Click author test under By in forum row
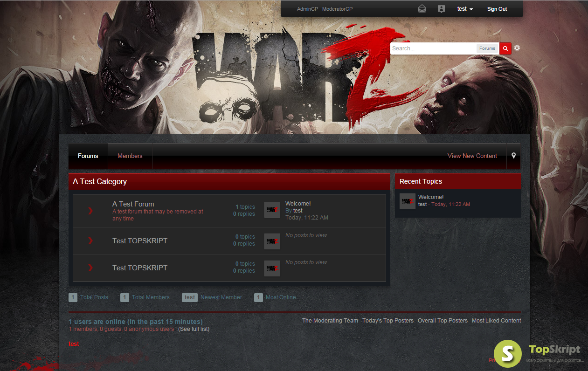This screenshot has width=588, height=371. [x=298, y=211]
